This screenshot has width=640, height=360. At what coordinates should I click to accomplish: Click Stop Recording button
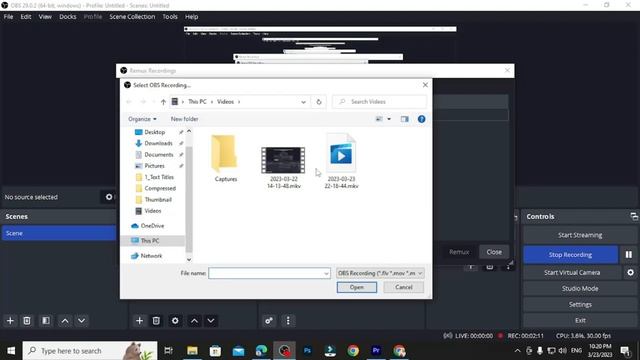click(x=570, y=255)
